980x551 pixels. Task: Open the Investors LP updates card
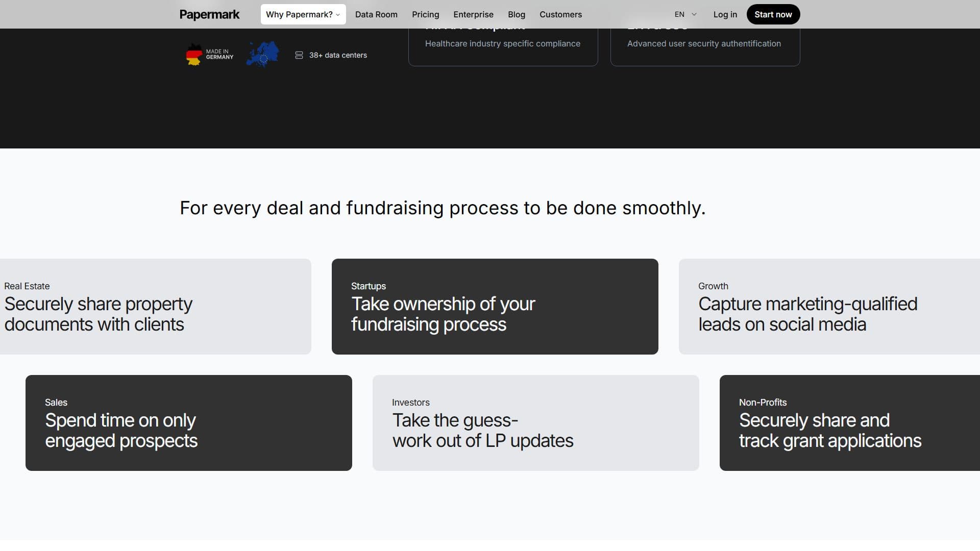(x=535, y=423)
